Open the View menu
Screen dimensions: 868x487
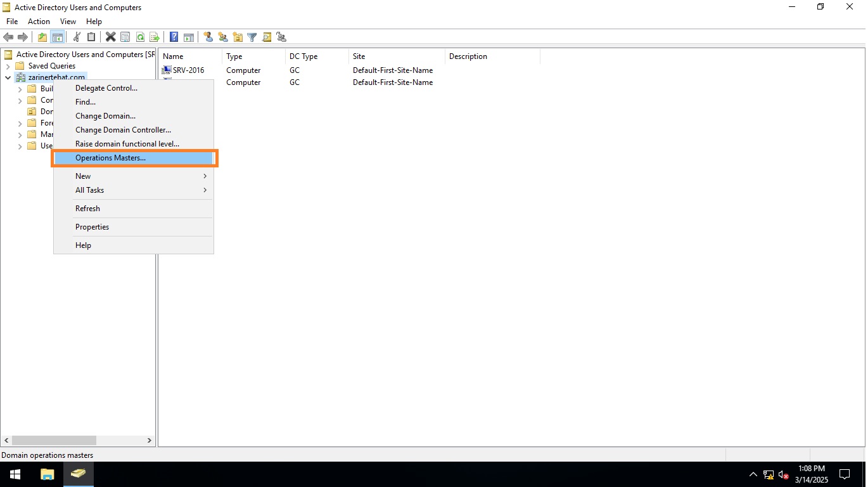tap(68, 22)
